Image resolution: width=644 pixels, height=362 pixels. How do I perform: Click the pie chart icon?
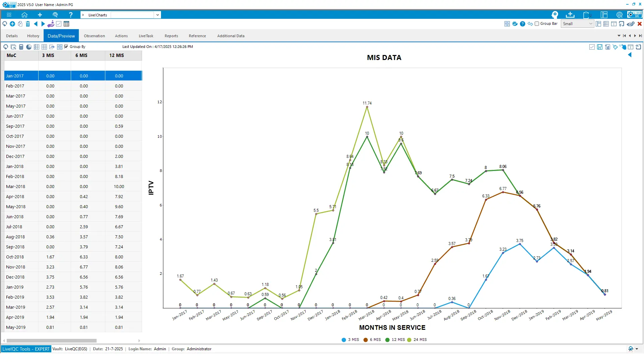click(29, 47)
